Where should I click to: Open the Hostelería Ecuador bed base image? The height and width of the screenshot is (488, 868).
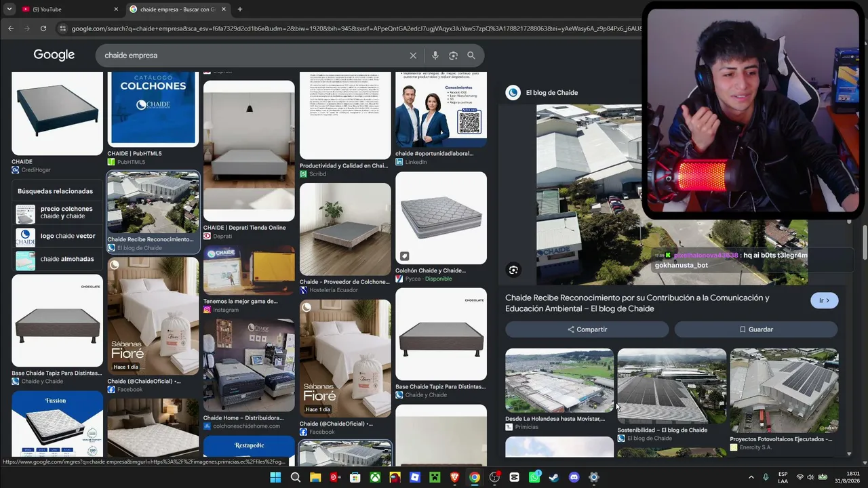345,229
